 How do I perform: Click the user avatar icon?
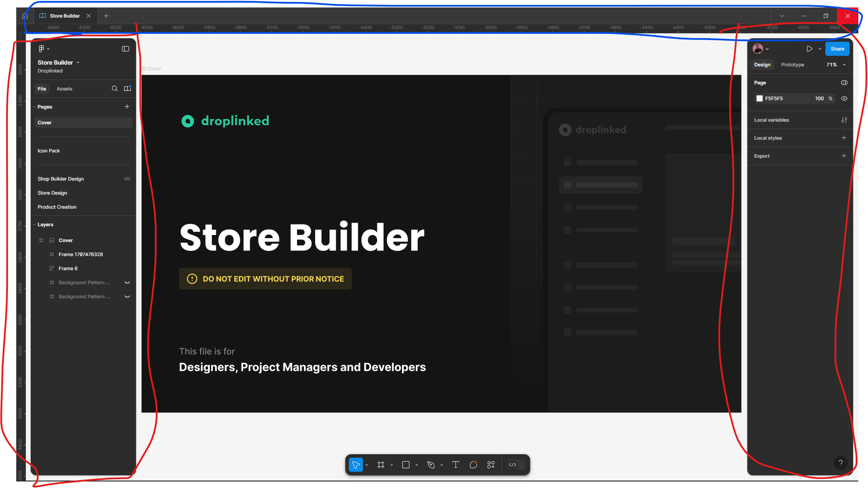coord(758,49)
